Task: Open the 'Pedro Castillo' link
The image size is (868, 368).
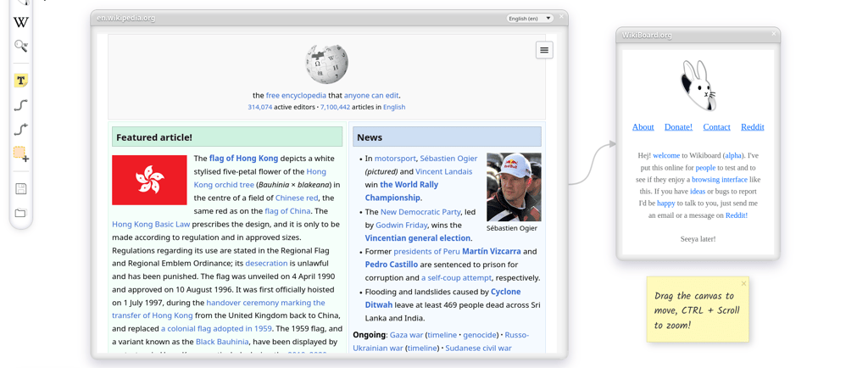Action: tap(392, 265)
